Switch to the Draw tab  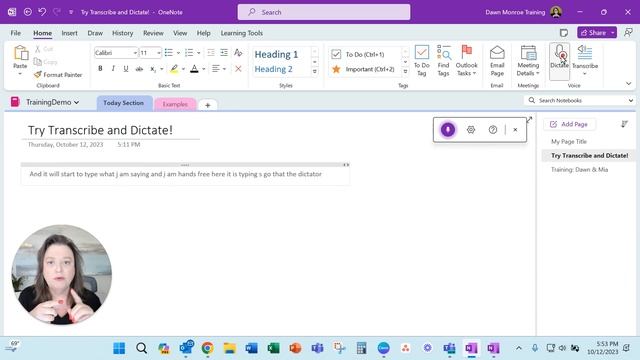pyautogui.click(x=95, y=33)
